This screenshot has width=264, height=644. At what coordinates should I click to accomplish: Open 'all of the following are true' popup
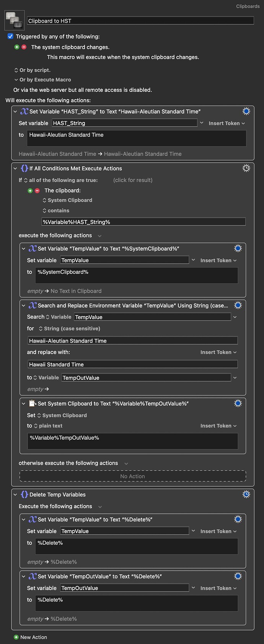[61, 180]
